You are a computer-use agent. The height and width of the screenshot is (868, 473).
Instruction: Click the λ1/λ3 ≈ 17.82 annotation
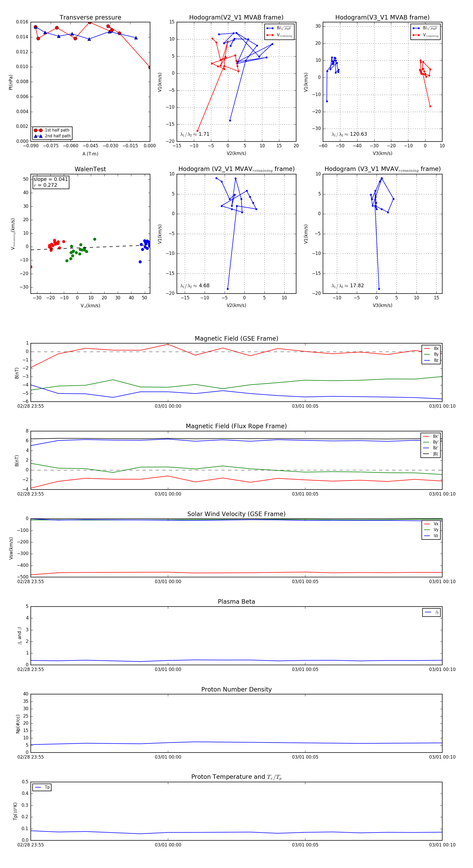tap(348, 286)
